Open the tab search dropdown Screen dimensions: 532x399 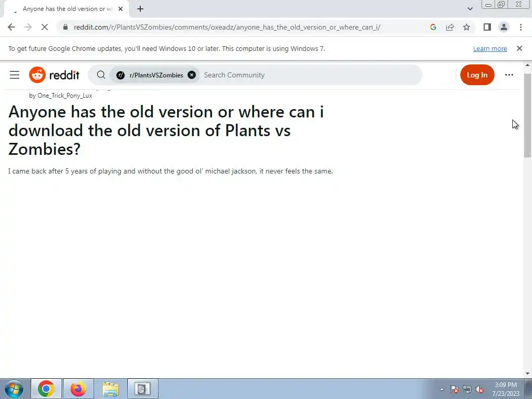pyautogui.click(x=470, y=9)
